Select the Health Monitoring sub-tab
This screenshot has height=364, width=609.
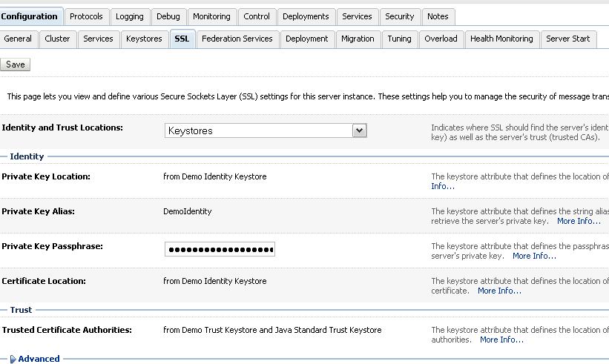(x=501, y=39)
